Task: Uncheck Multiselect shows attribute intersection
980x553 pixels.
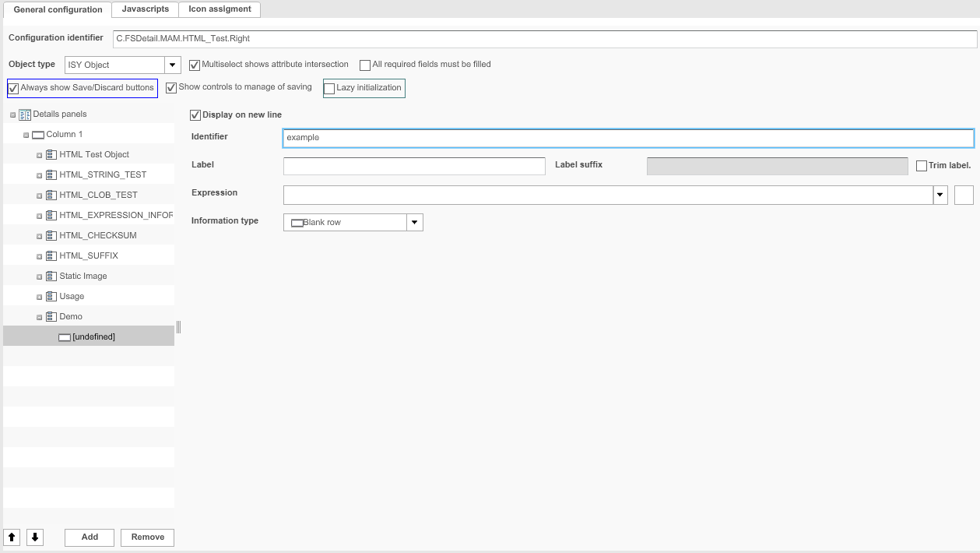Action: [x=194, y=65]
